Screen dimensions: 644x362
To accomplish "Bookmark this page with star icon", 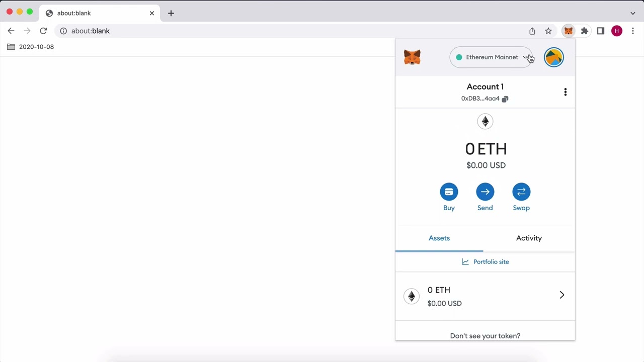I will tap(548, 31).
